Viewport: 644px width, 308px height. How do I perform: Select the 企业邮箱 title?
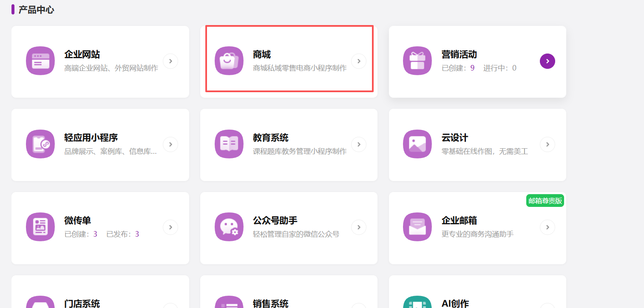[459, 220]
